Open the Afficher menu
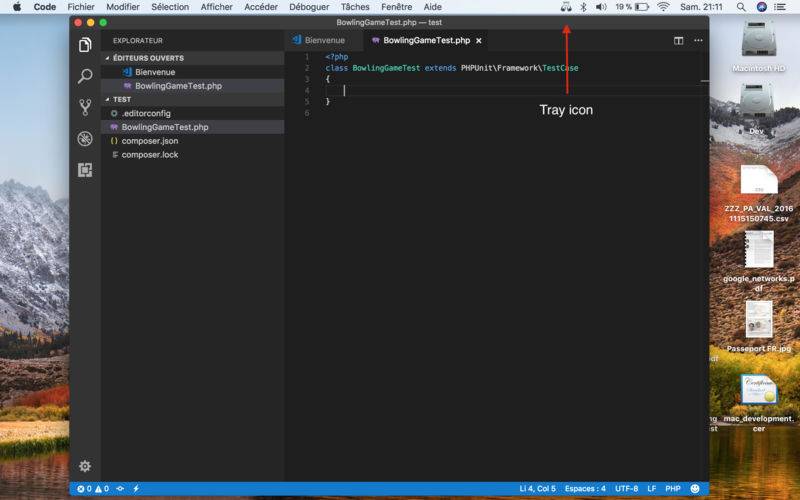This screenshot has height=500, width=800. pyautogui.click(x=216, y=7)
